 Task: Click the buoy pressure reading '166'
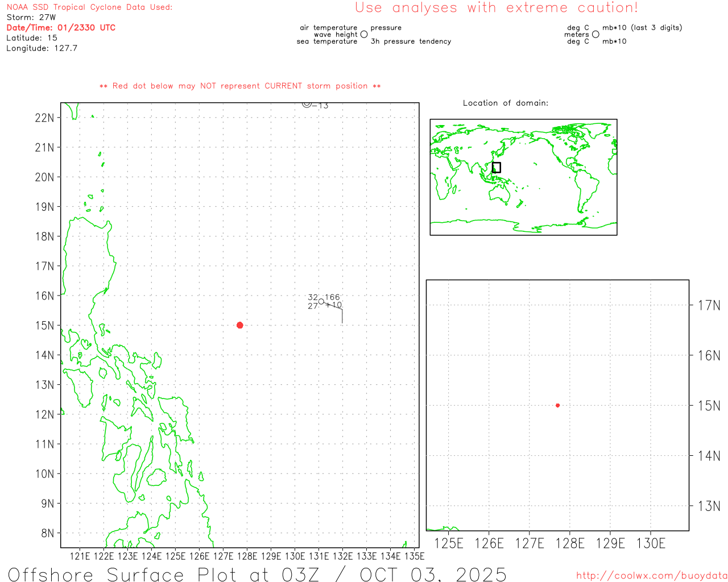point(333,297)
